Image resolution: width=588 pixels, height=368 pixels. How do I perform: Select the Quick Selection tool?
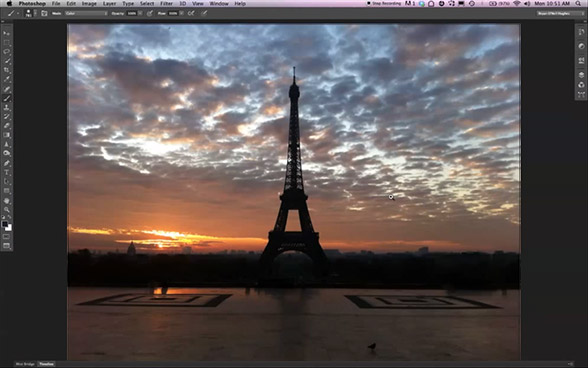(x=7, y=61)
